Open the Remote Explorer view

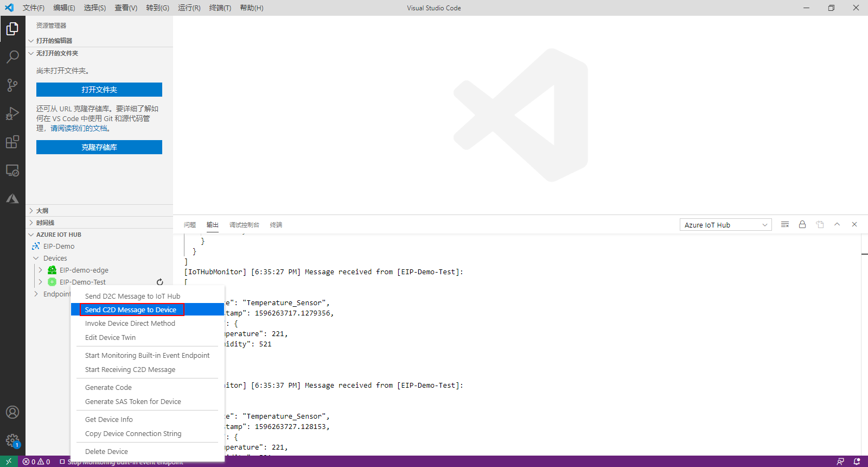point(12,171)
